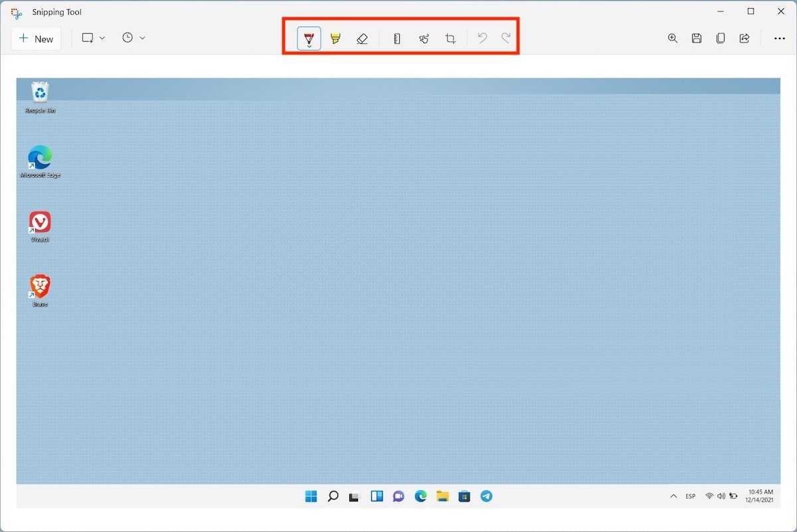Toggle Touch writing mode
Viewport: 797px width, 532px height.
pos(424,39)
